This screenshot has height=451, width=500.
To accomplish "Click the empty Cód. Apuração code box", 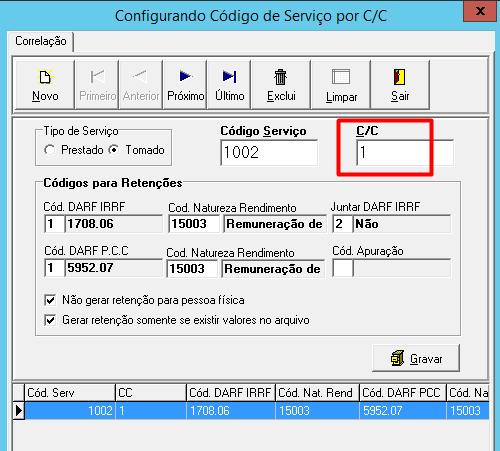I will tap(342, 268).
